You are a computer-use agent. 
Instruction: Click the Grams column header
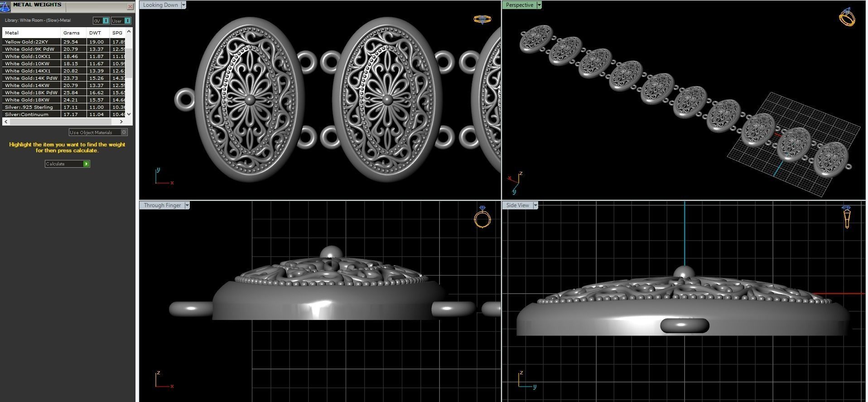click(73, 33)
